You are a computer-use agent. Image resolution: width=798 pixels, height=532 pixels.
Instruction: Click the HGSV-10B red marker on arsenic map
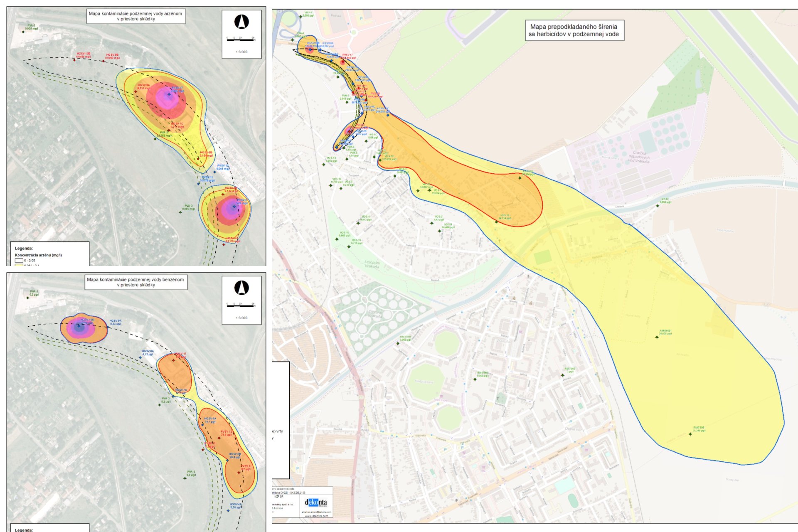[x=75, y=60]
